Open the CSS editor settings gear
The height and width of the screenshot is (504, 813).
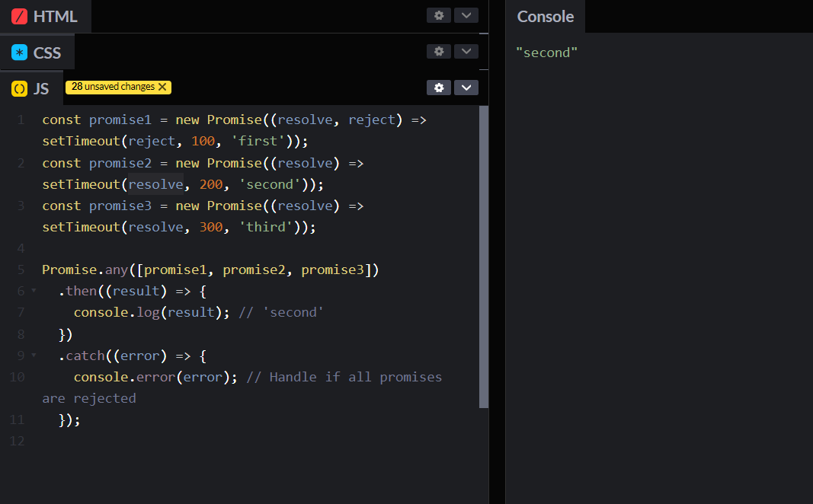click(439, 51)
